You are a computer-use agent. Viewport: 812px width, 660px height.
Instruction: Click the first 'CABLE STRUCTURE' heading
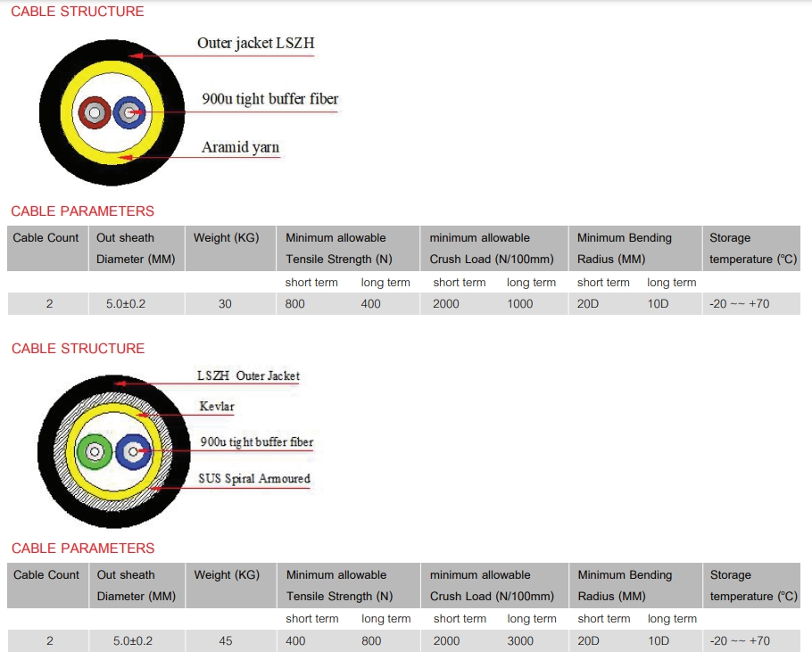tap(78, 12)
